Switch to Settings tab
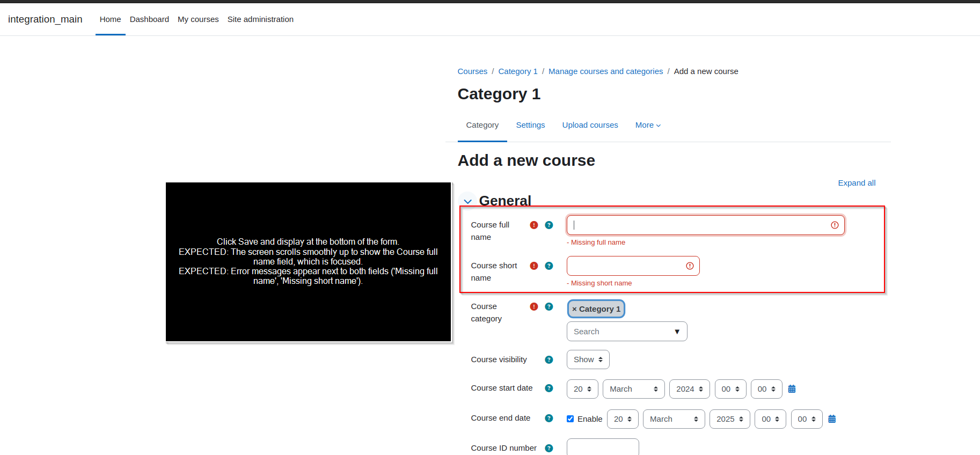This screenshot has height=455, width=980. tap(530, 125)
